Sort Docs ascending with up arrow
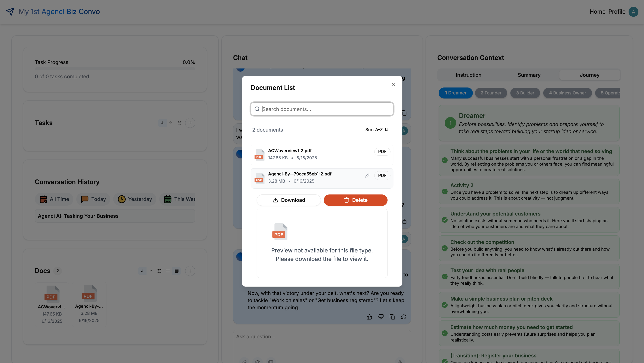The width and height of the screenshot is (644, 363). pos(151,271)
